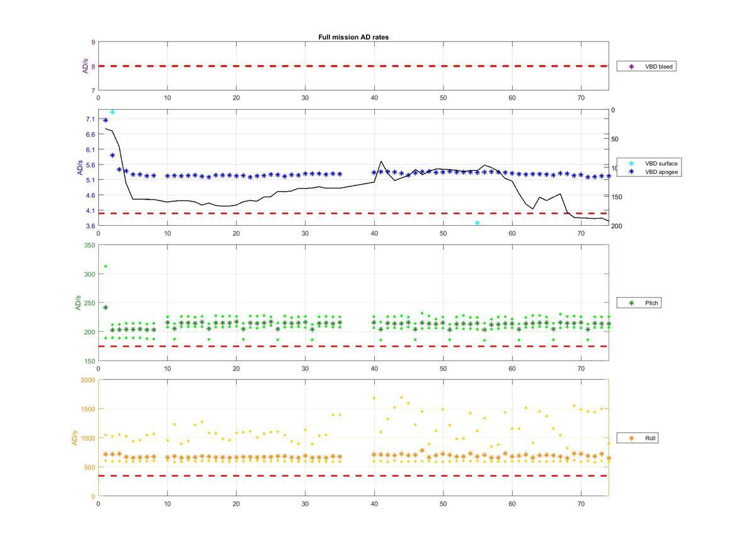The image size is (756, 558).
Task: Click the red dashed line in VBD bleed plot
Action: pyautogui.click(x=353, y=66)
